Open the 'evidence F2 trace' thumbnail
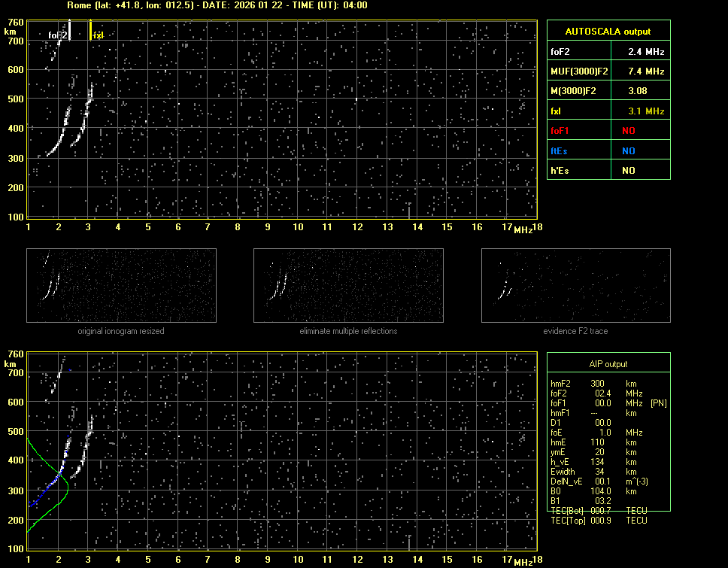The width and height of the screenshot is (728, 568). coord(575,285)
